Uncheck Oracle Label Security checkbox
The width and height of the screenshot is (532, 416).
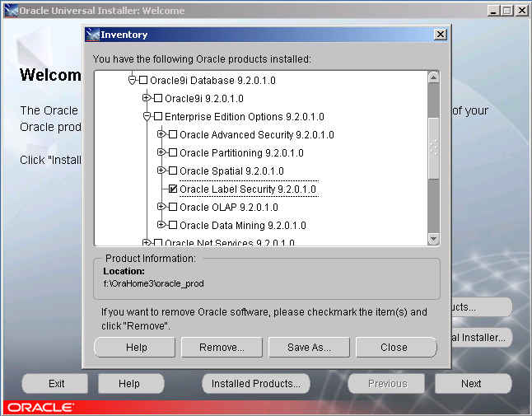pos(173,189)
